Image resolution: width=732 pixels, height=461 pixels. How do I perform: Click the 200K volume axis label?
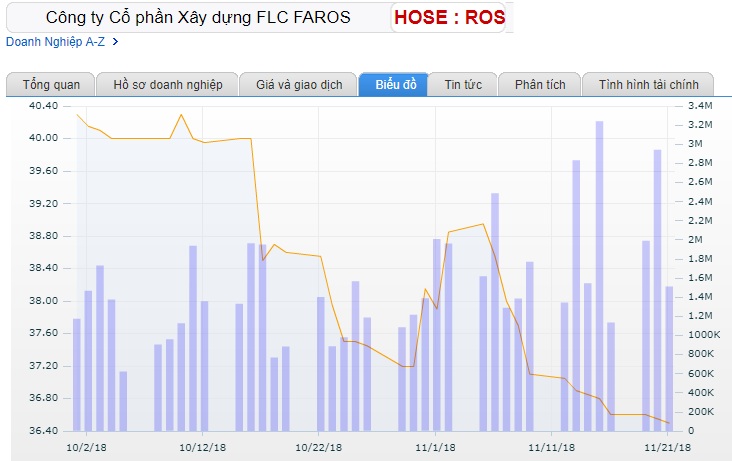pos(701,411)
